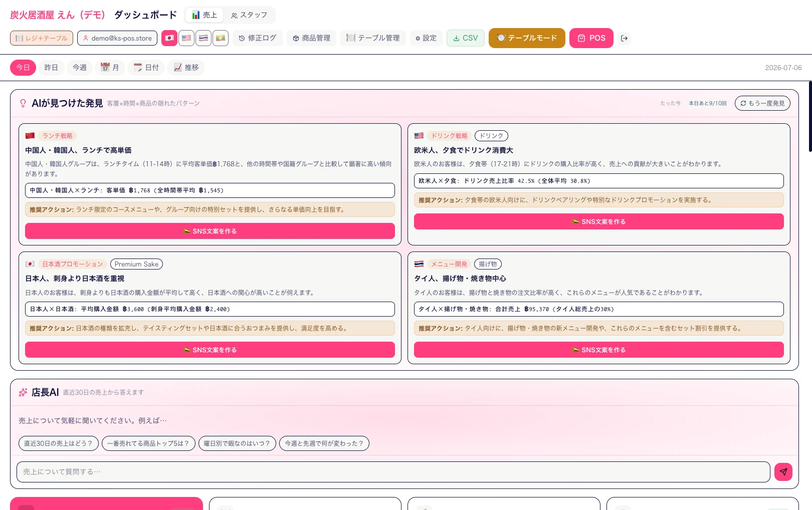Viewport: 812px width, 510px height.
Task: Click the Premium Sake chip
Action: click(136, 264)
